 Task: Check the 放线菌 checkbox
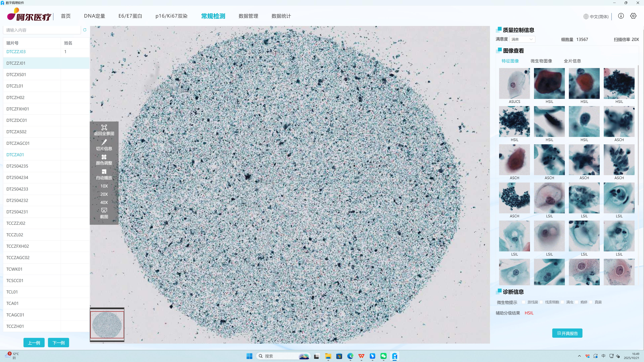pos(523,302)
